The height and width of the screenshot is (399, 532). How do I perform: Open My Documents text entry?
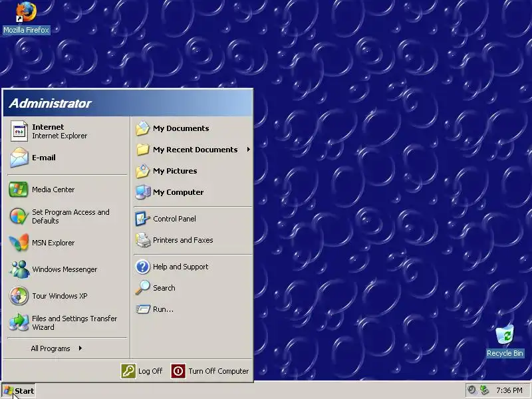tap(181, 128)
